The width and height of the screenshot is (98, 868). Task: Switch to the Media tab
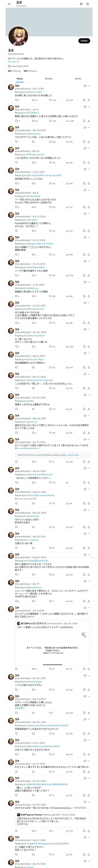click(78, 79)
